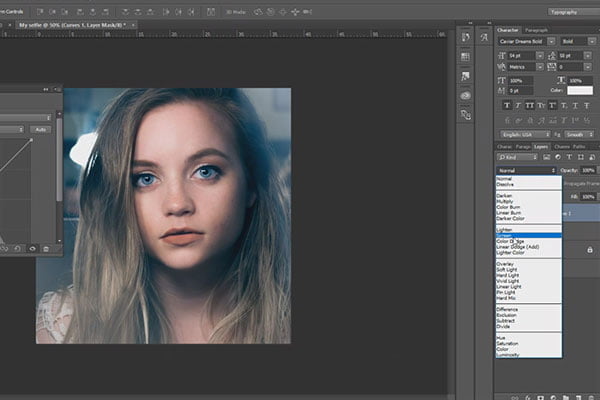
Task: Open the Glyphs character panel icon
Action: [484, 38]
